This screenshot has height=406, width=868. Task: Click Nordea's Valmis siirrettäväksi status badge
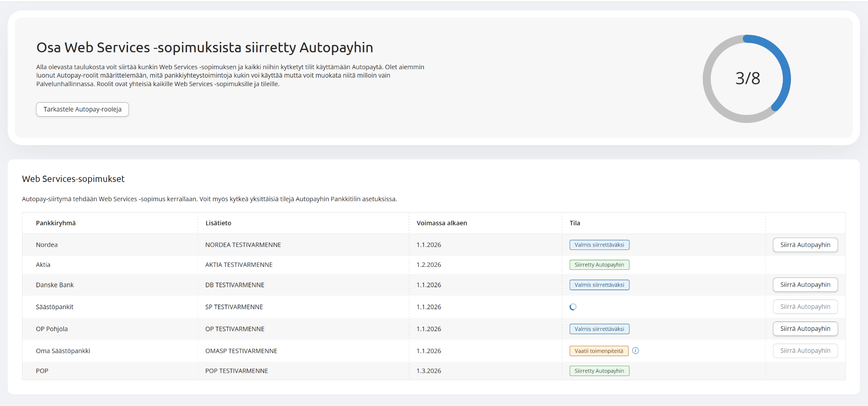[599, 245]
